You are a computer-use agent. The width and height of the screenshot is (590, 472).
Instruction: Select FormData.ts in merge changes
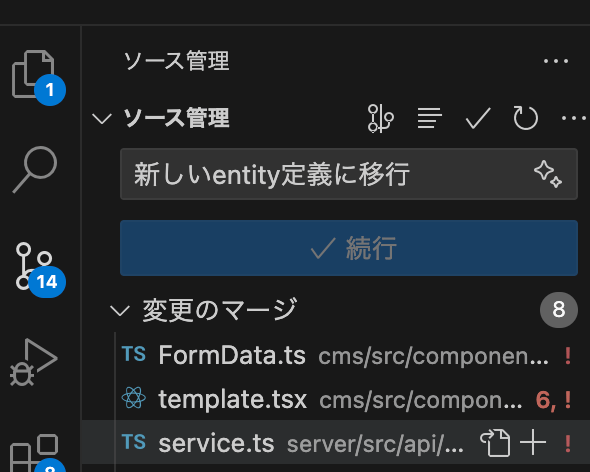click(x=346, y=355)
